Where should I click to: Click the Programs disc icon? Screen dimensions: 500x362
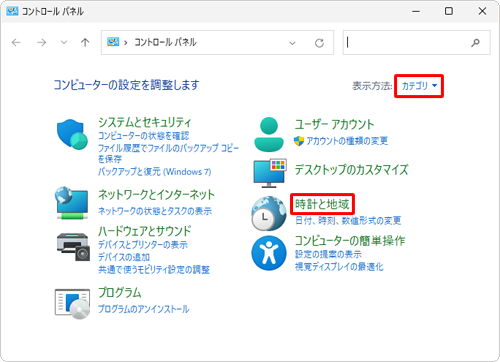[72, 304]
